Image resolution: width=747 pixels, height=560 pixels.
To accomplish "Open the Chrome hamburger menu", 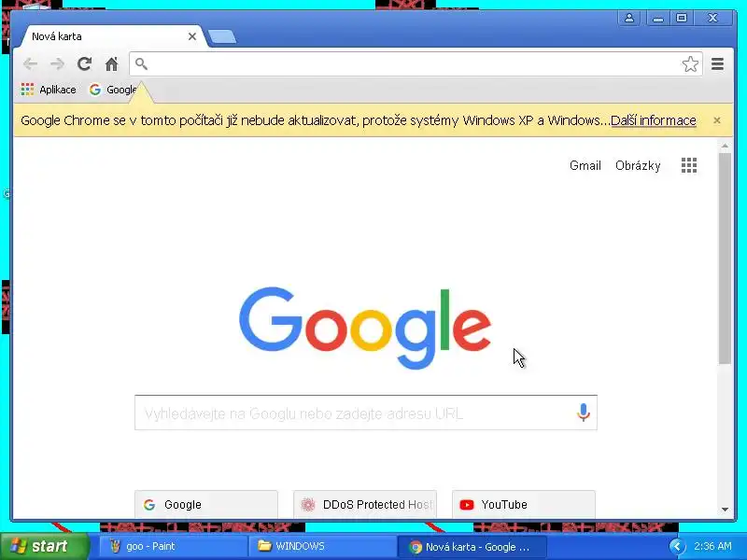I will (x=717, y=63).
